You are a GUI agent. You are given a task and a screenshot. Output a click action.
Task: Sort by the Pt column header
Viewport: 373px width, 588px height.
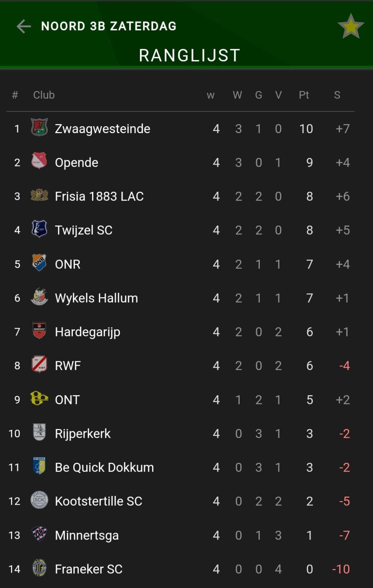coord(304,95)
